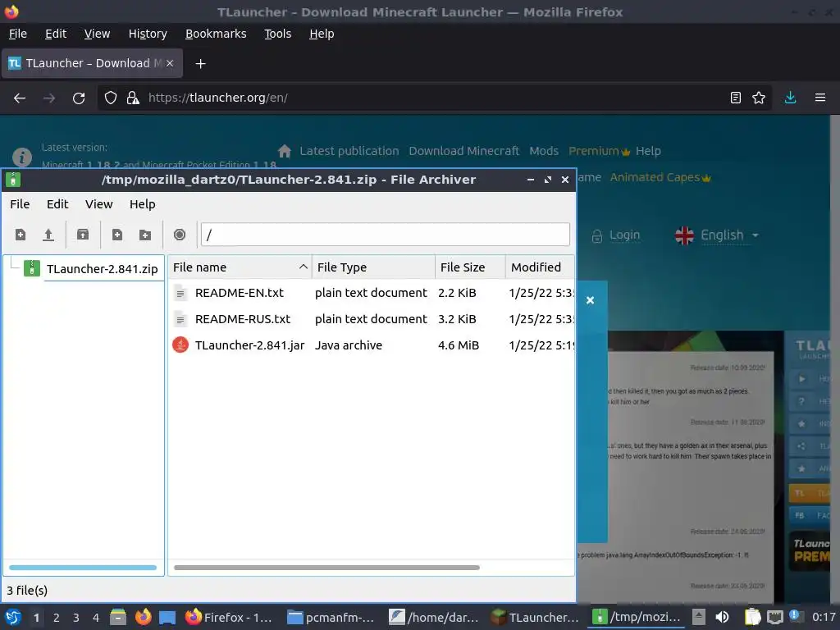Open File Archiver Help menu
Image resolution: width=840 pixels, height=630 pixels.
click(143, 204)
